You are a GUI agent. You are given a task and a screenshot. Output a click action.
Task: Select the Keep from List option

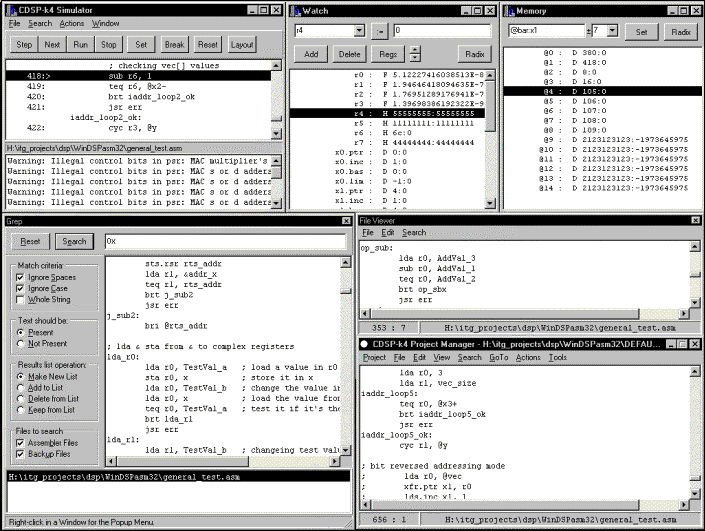click(x=20, y=410)
